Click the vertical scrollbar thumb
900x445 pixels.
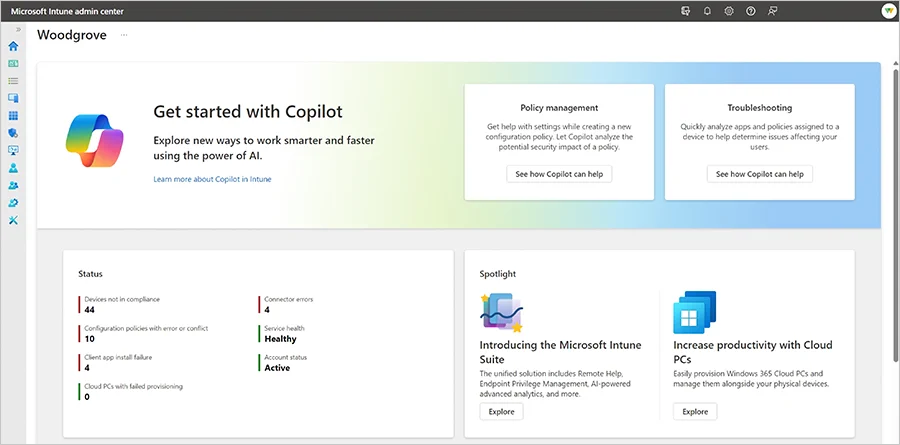pyautogui.click(x=895, y=215)
